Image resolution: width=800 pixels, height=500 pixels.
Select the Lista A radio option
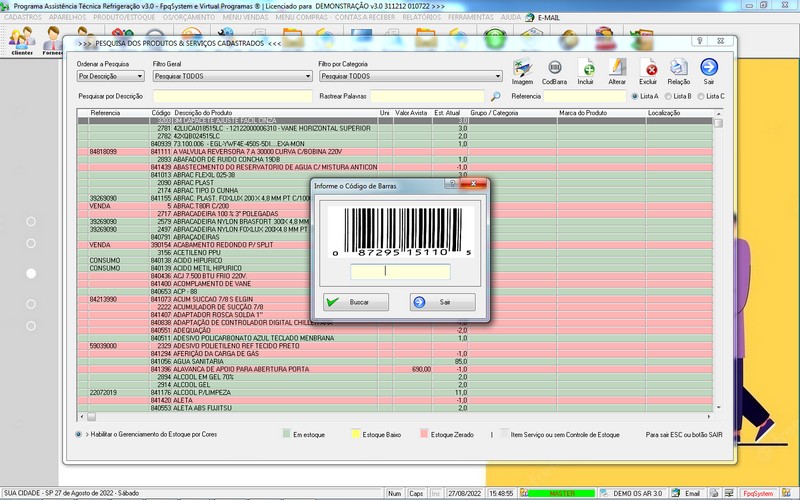(x=635, y=96)
